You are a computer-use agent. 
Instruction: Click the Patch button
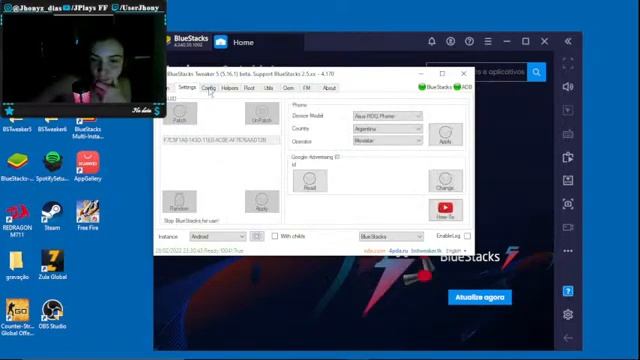[180, 113]
